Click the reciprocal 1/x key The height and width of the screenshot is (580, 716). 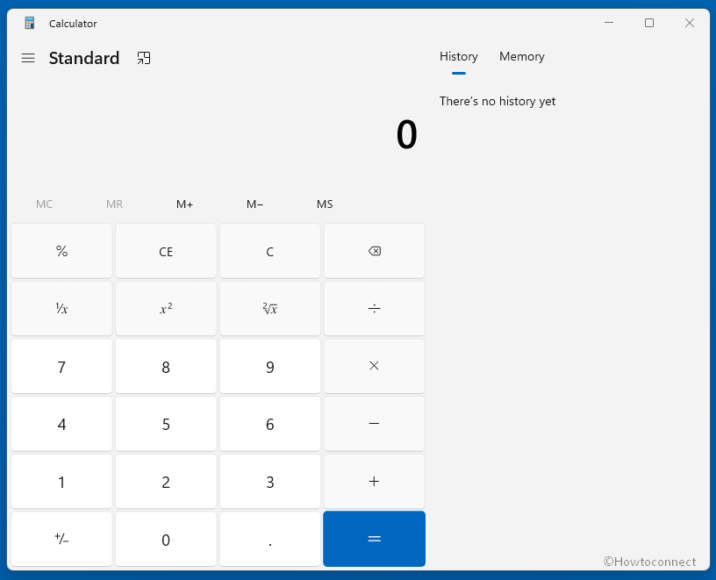[x=62, y=309]
